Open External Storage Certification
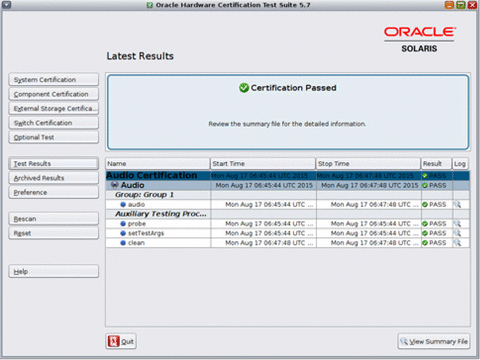 point(54,108)
